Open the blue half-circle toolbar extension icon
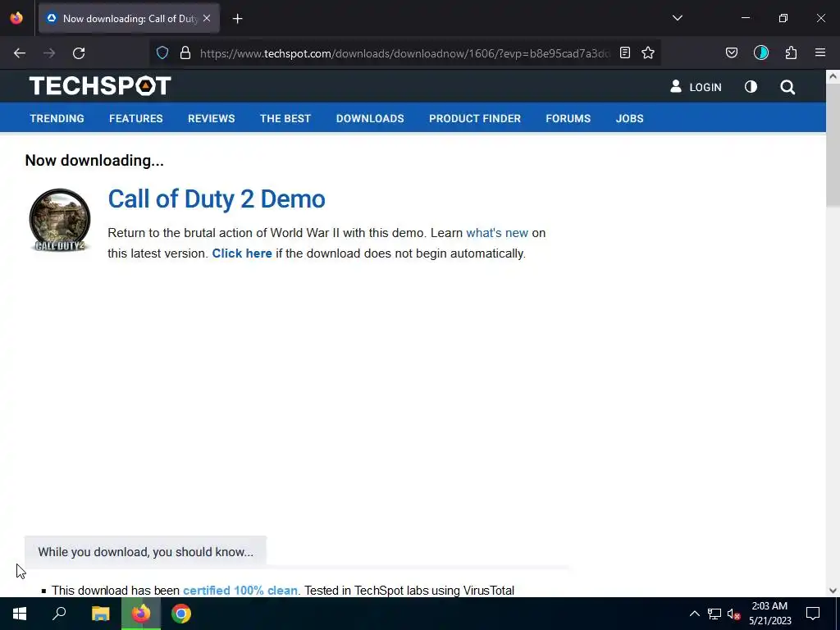 [x=761, y=53]
